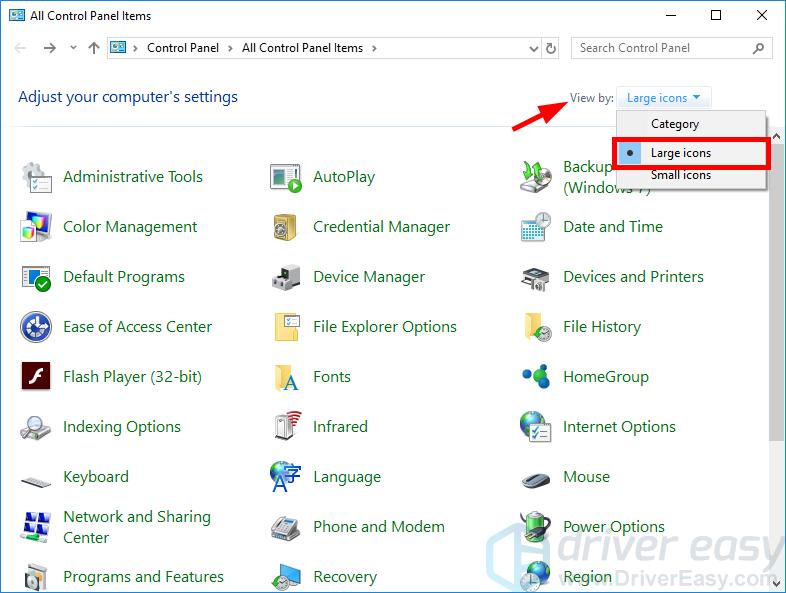Expand the address bar history dropdown

pyautogui.click(x=532, y=48)
